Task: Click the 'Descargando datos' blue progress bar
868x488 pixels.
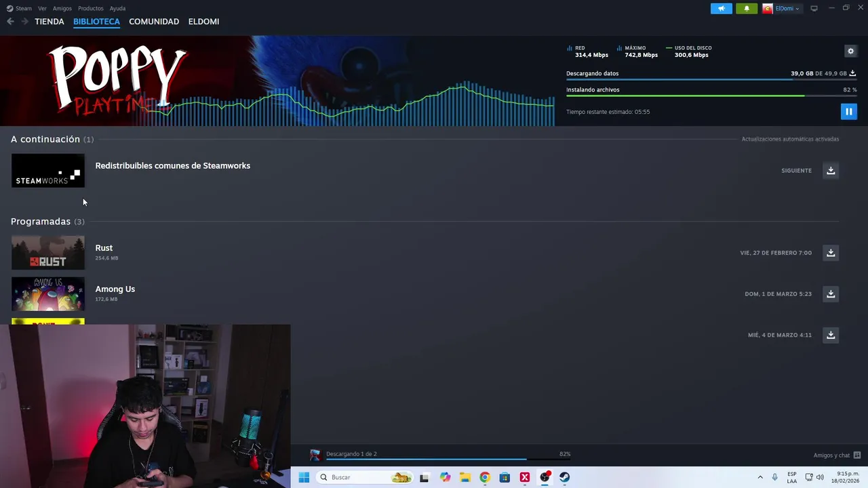Action: click(x=711, y=80)
